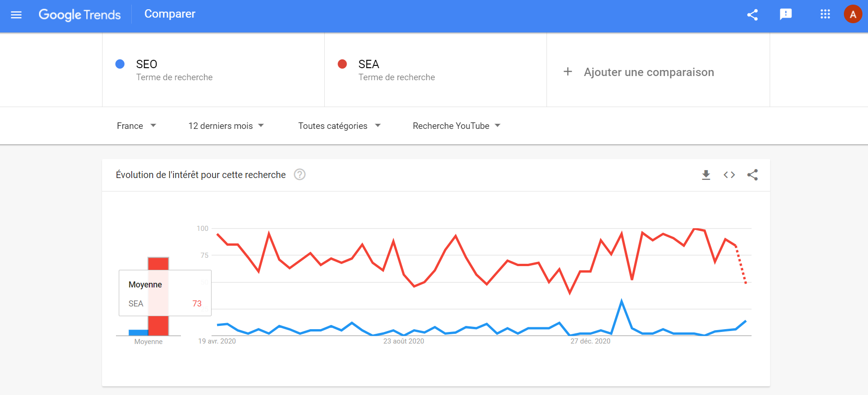This screenshot has width=868, height=395.
Task: Share the interest over time chart
Action: point(752,175)
